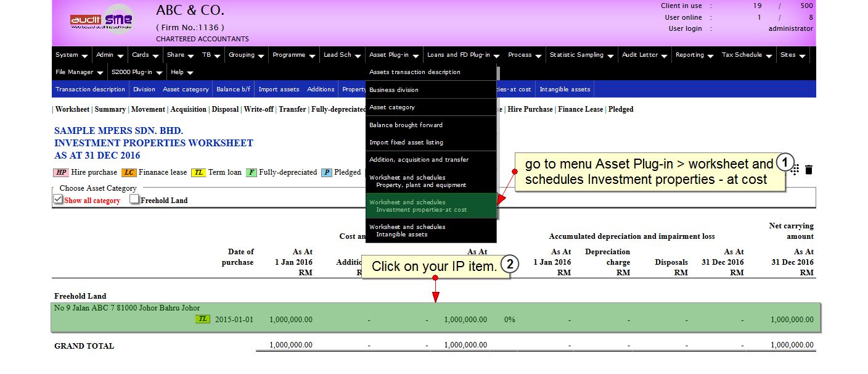This screenshot has width=868, height=374.
Task: Open the Reporting dropdown menu
Action: point(694,55)
